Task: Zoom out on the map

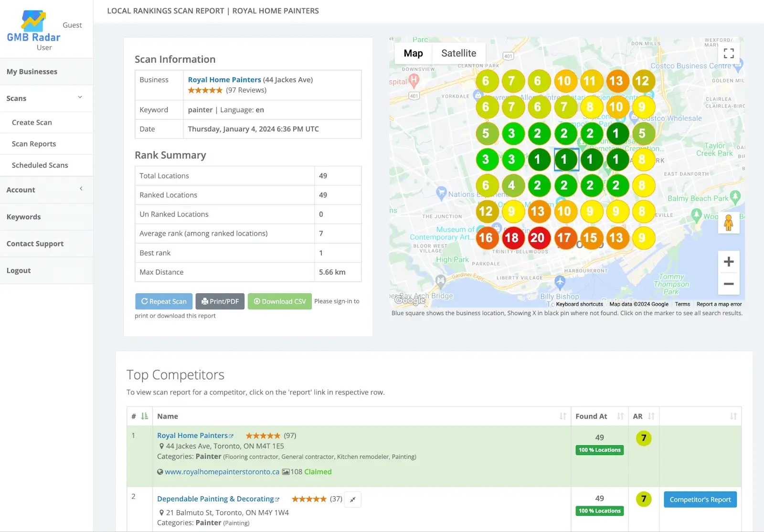Action: (x=729, y=284)
